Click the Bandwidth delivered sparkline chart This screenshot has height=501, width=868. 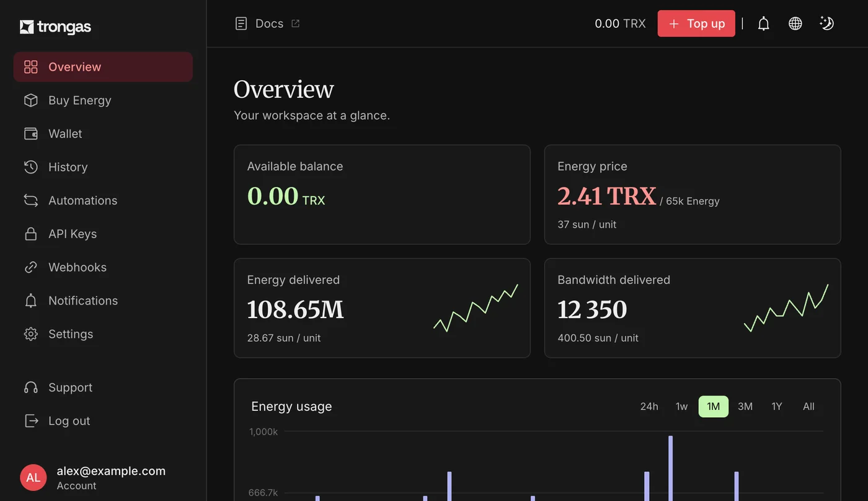pyautogui.click(x=786, y=308)
